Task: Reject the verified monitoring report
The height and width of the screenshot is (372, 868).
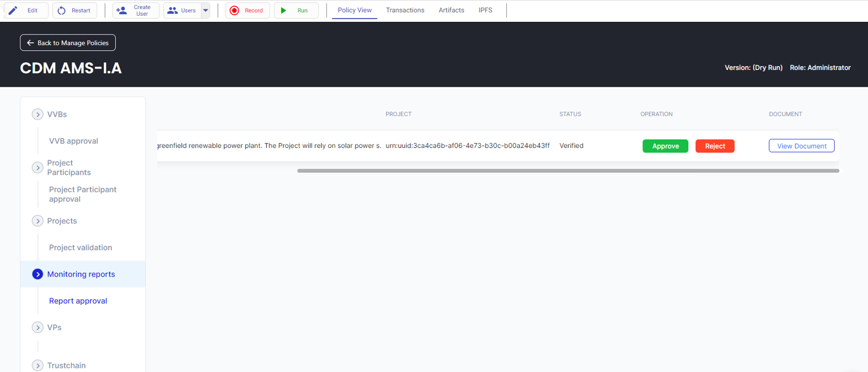Action: (715, 146)
